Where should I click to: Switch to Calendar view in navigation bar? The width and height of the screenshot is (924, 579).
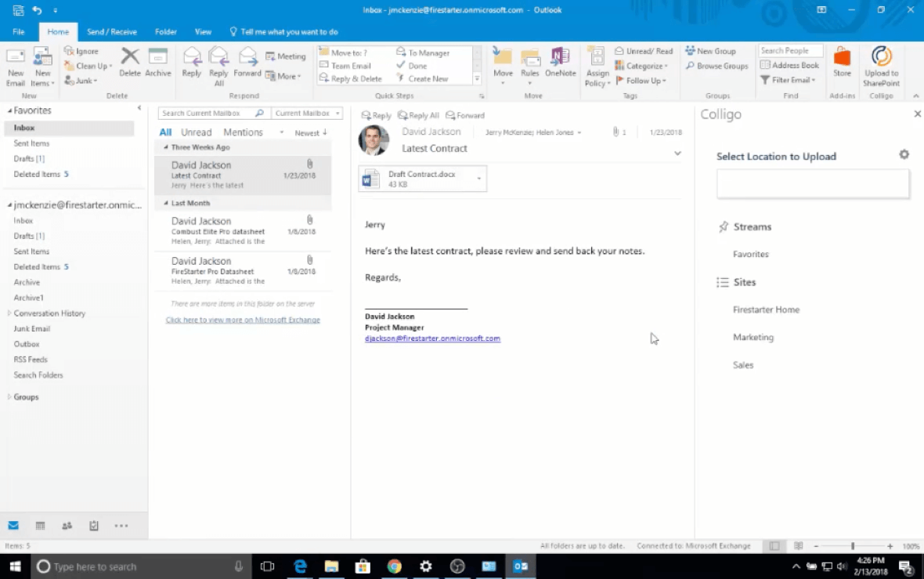pos(40,526)
